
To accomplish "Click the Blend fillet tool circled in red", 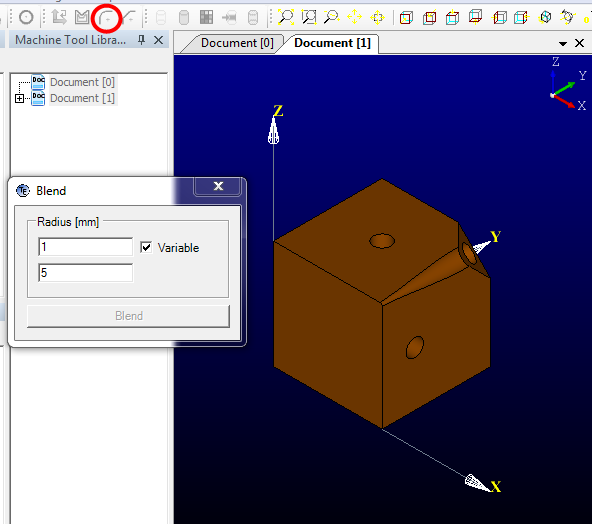I will pyautogui.click(x=107, y=17).
